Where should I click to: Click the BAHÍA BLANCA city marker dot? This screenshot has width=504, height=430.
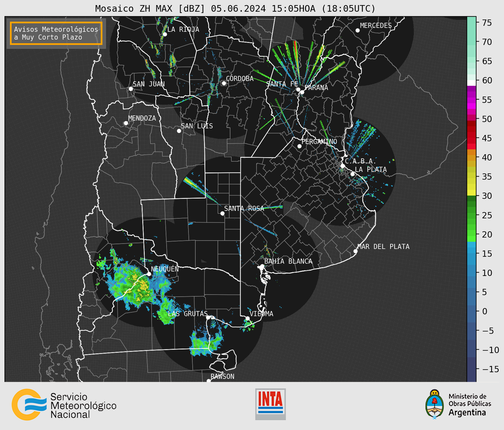click(x=262, y=266)
